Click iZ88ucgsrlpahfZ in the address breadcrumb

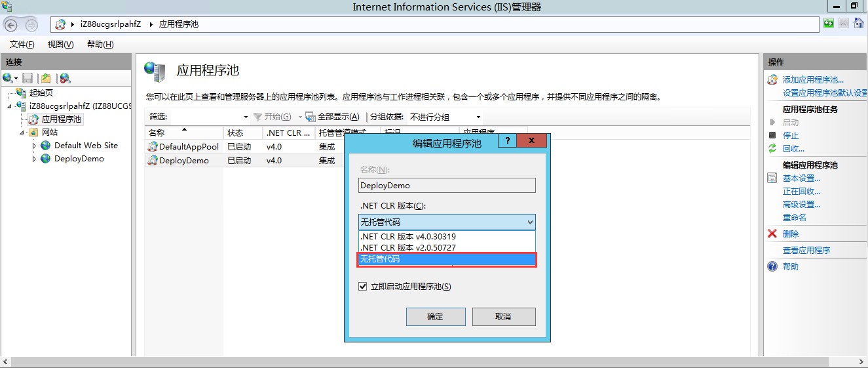[110, 24]
